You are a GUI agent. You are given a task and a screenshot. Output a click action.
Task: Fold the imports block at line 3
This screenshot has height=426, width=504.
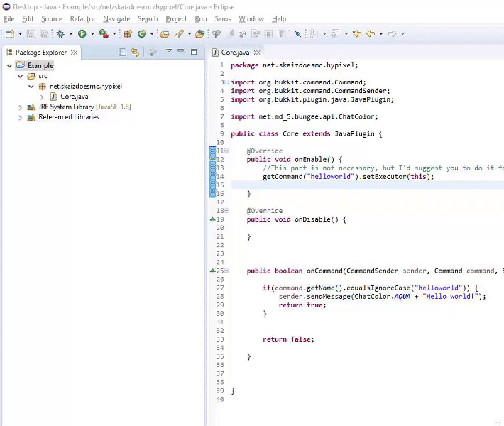[x=226, y=82]
